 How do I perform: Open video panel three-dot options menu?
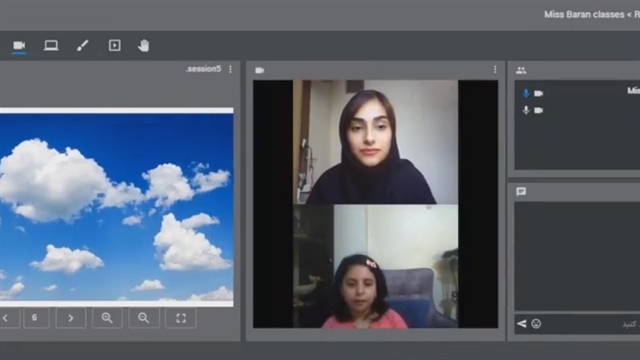tap(495, 69)
